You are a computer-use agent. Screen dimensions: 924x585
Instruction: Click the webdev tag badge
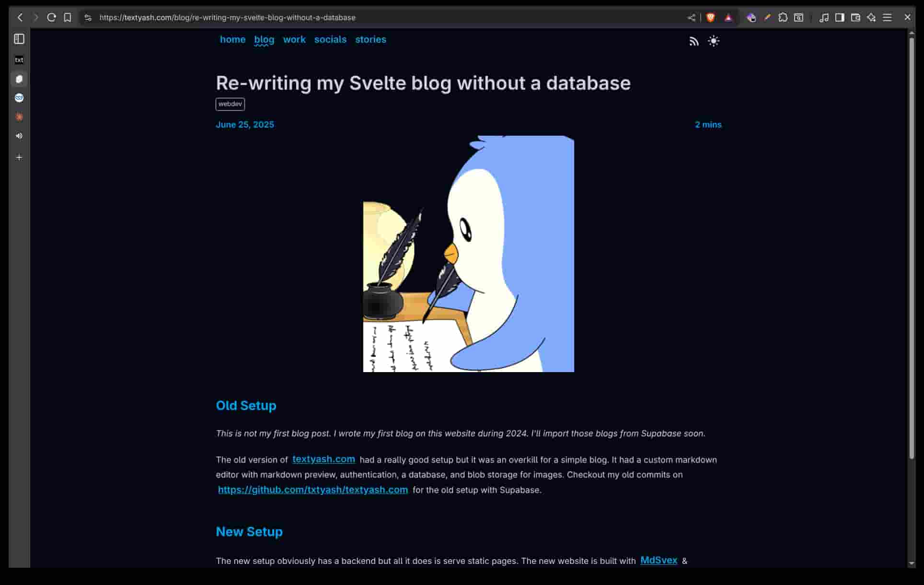pyautogui.click(x=230, y=104)
